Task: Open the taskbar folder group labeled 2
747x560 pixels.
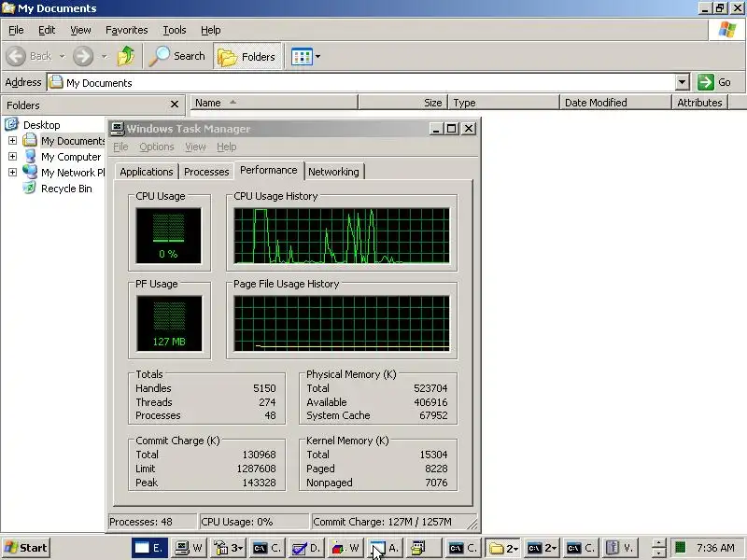Action: [502, 548]
